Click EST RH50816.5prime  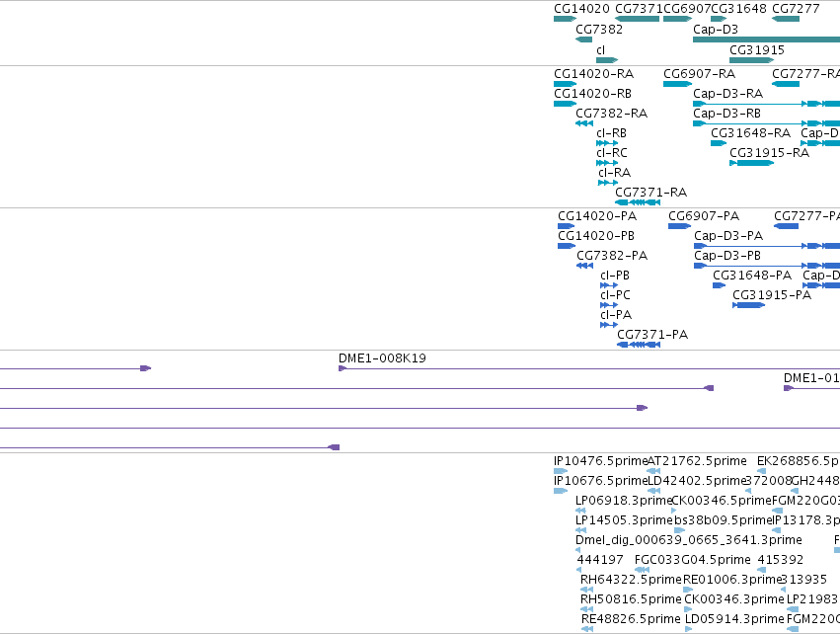586,610
